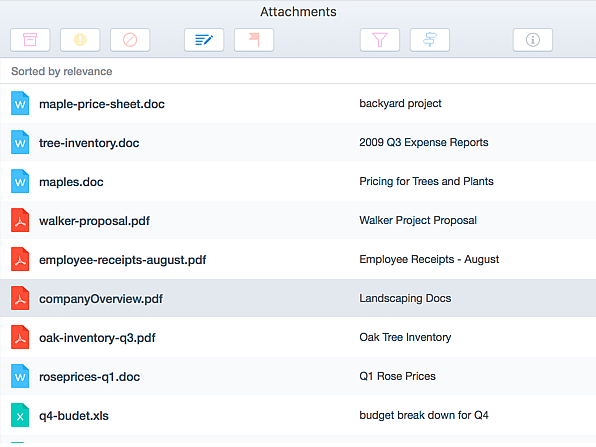Image resolution: width=596 pixels, height=447 pixels.
Task: Select walker-proposal.pdf in the list
Action: coord(298,220)
